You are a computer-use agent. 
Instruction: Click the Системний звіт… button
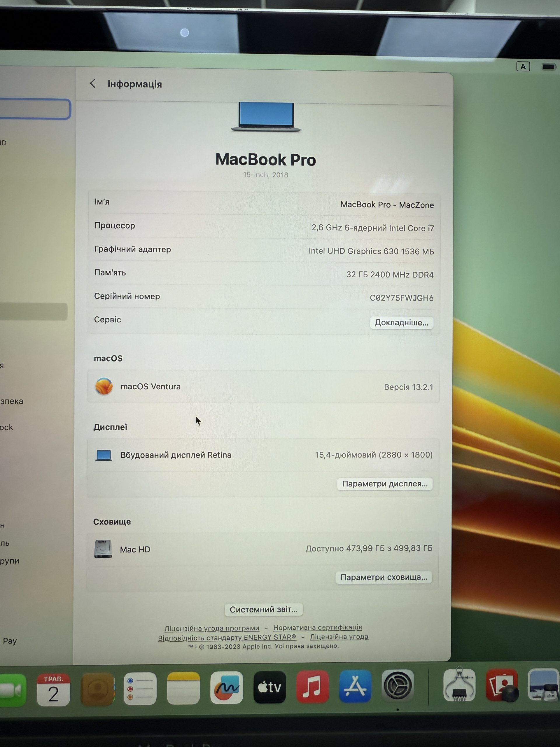pyautogui.click(x=264, y=609)
